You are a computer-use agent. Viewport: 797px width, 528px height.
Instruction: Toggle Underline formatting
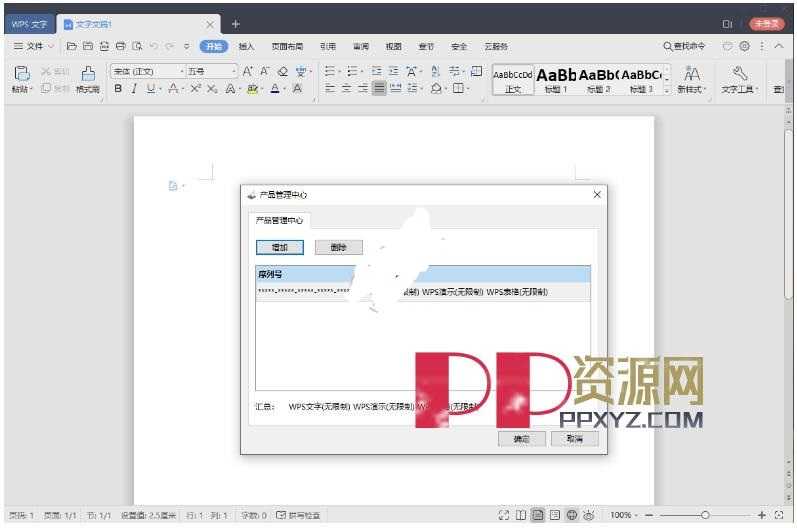pyautogui.click(x=150, y=89)
